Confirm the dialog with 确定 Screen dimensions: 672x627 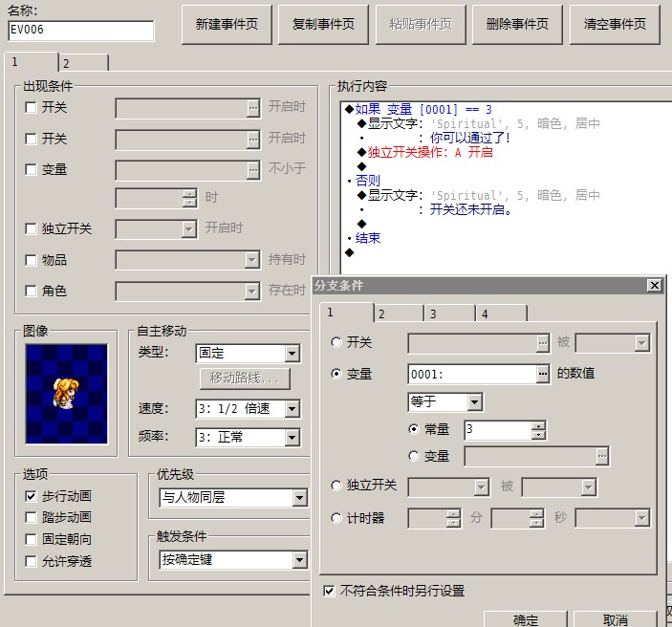[x=526, y=619]
